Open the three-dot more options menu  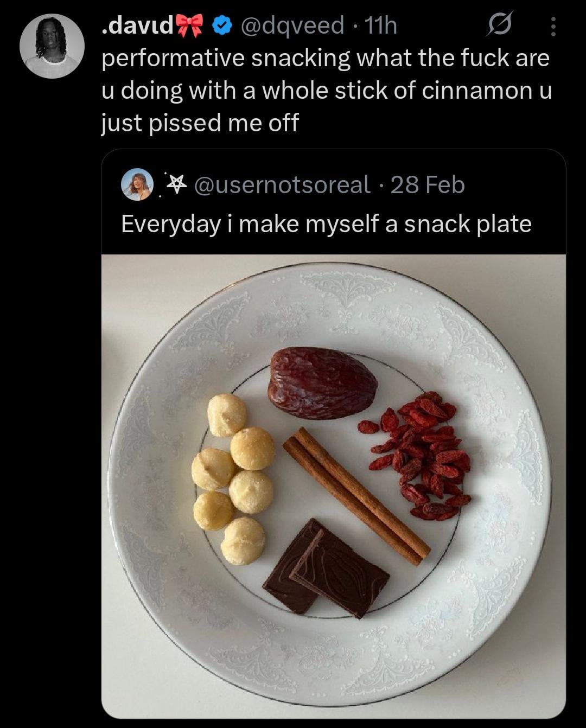click(553, 26)
